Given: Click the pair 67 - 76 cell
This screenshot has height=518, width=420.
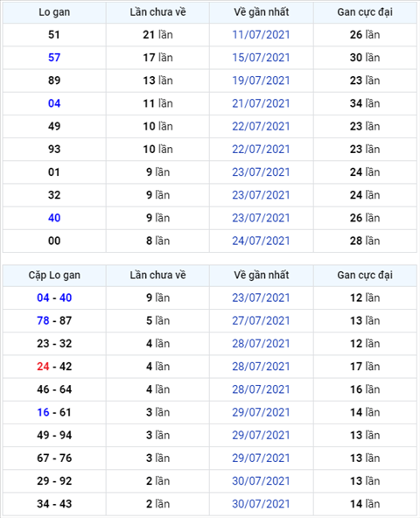Looking at the screenshot, I should [x=54, y=458].
